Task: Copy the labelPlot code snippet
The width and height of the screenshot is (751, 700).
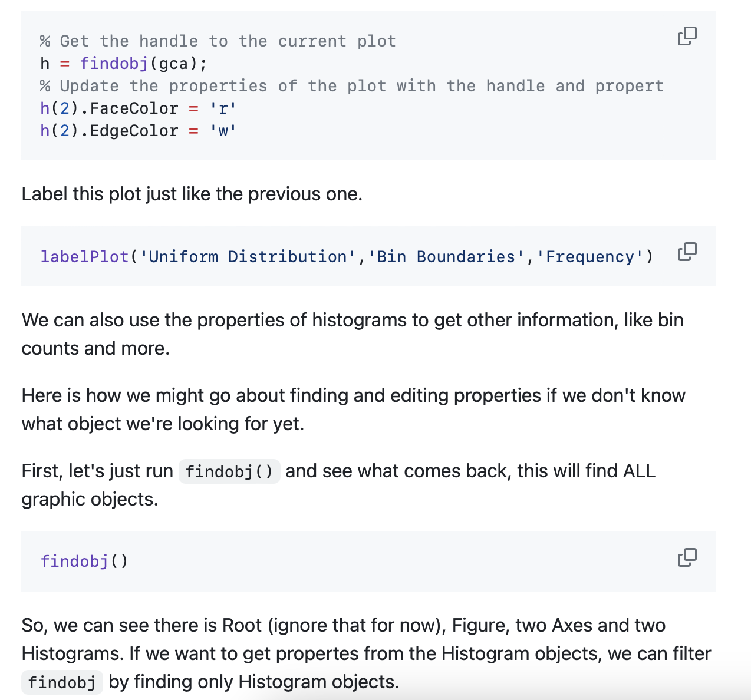Action: (x=687, y=252)
